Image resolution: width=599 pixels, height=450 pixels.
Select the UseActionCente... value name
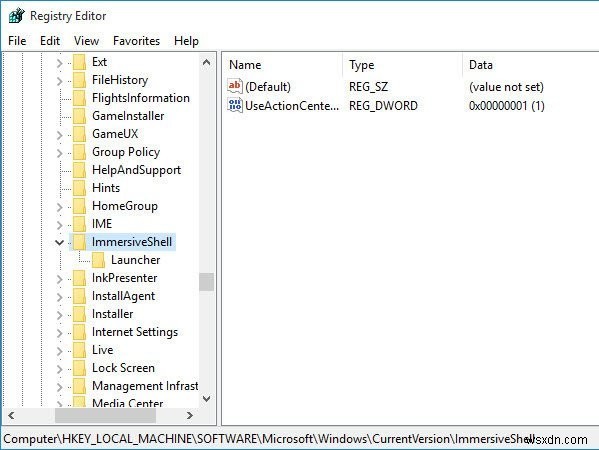tap(292, 105)
